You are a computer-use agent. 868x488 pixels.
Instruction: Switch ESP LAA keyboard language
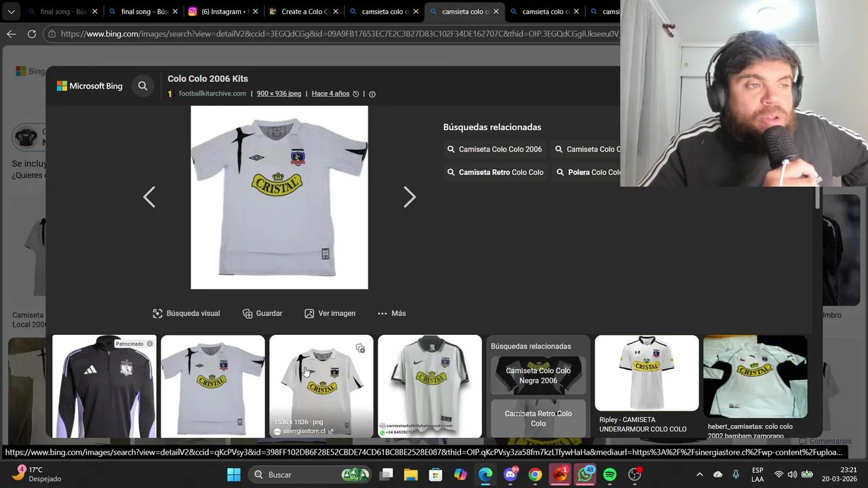pyautogui.click(x=757, y=474)
